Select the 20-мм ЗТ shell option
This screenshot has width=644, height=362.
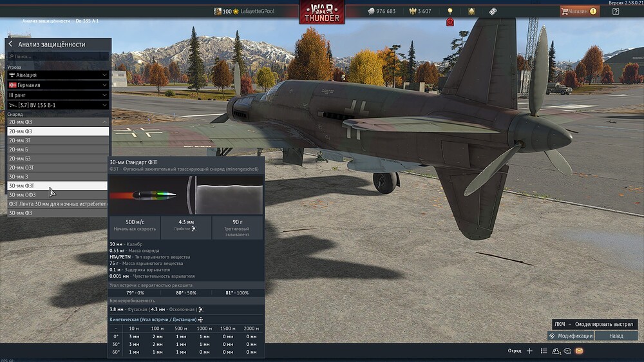point(58,140)
